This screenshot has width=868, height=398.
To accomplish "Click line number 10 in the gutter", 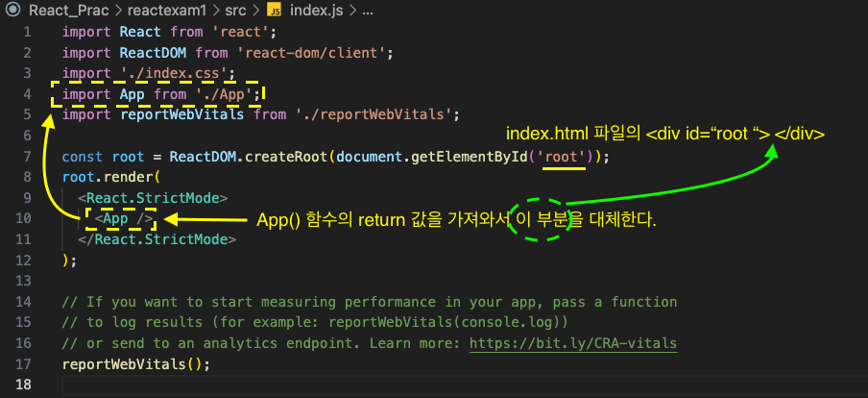I will point(24,219).
